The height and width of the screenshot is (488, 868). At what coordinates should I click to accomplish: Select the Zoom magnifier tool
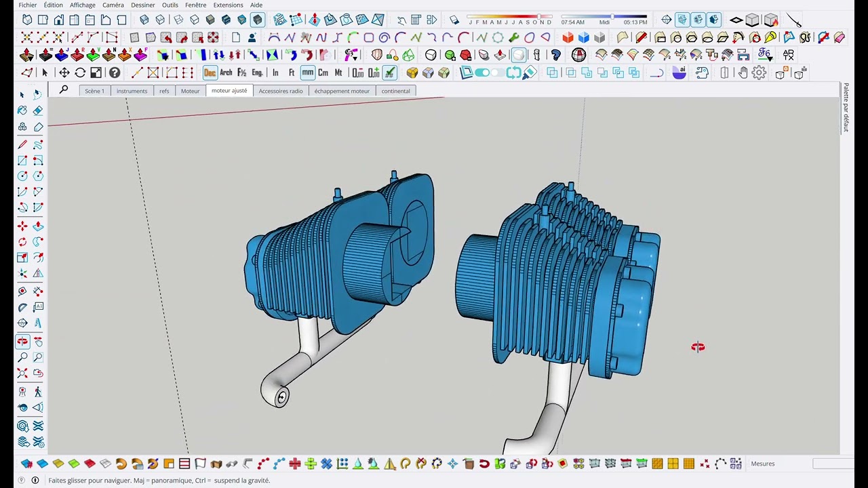click(x=22, y=357)
